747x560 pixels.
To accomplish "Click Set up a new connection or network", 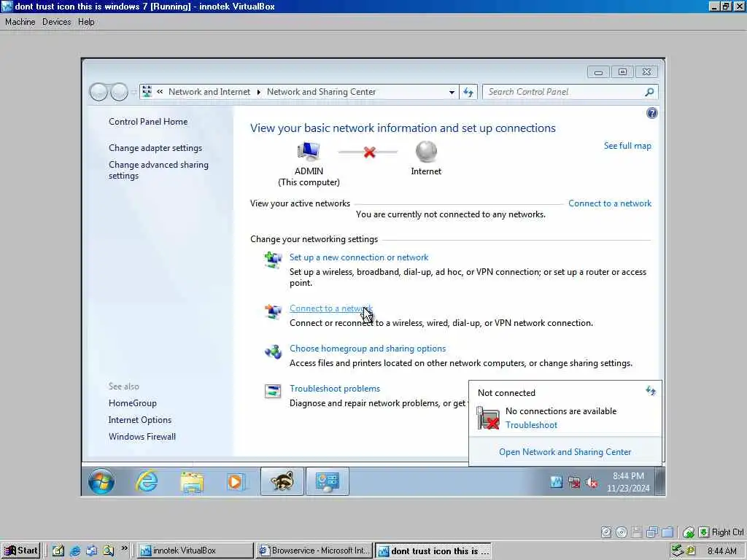I will [359, 257].
